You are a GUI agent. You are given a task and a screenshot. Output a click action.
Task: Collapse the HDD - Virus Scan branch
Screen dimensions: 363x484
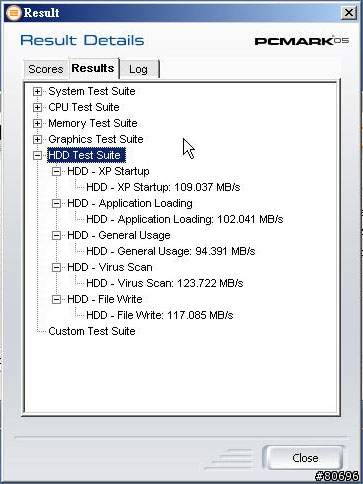click(x=56, y=267)
